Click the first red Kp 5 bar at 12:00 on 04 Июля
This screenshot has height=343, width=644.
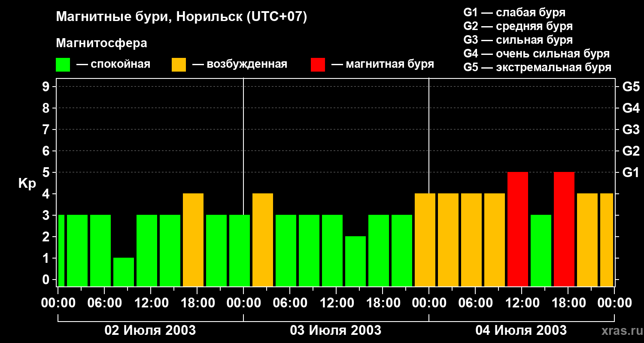click(518, 229)
